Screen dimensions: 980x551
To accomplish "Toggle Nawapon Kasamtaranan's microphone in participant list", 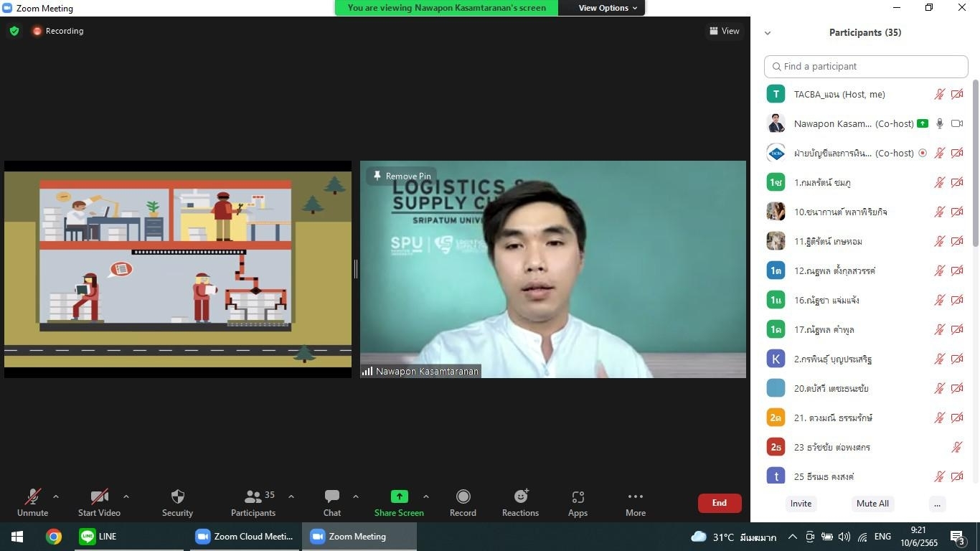I will coord(939,123).
